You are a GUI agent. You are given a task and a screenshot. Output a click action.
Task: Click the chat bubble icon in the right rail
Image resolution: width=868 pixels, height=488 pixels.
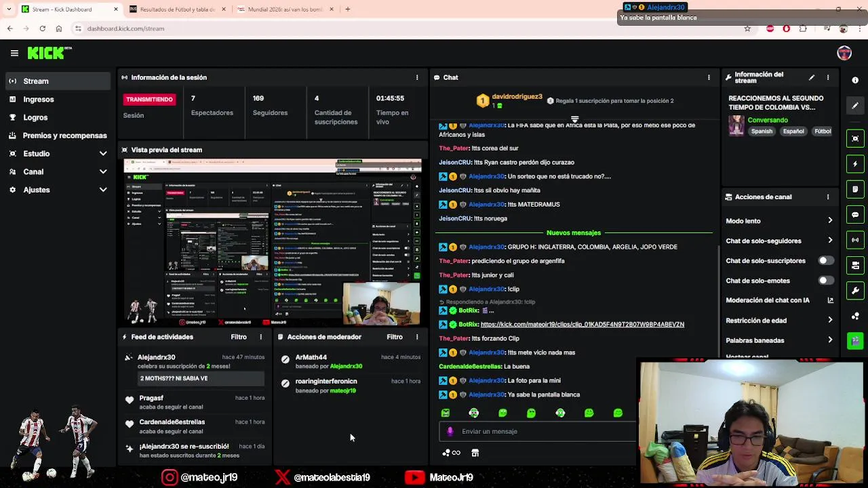tap(855, 215)
